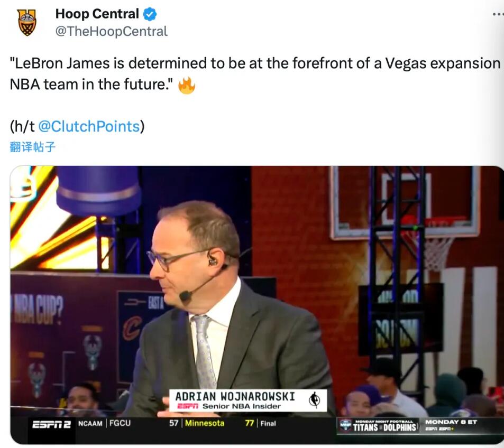504x448 pixels.
Task: Click the ESPN2 logo in the ticker
Action: (x=52, y=424)
